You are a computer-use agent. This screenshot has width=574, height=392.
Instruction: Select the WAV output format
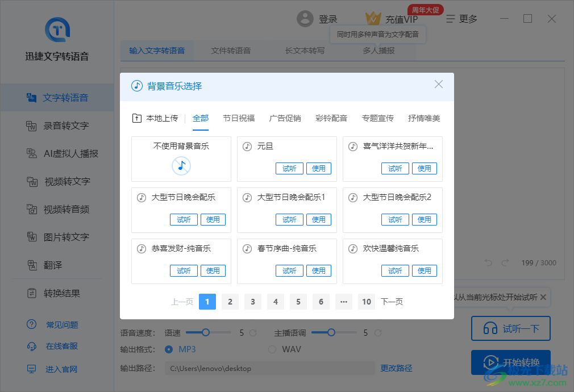(x=272, y=349)
